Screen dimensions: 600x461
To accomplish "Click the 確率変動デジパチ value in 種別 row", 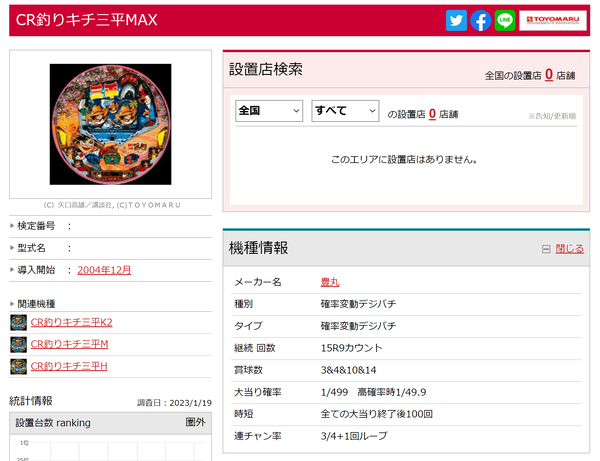I will coord(358,304).
